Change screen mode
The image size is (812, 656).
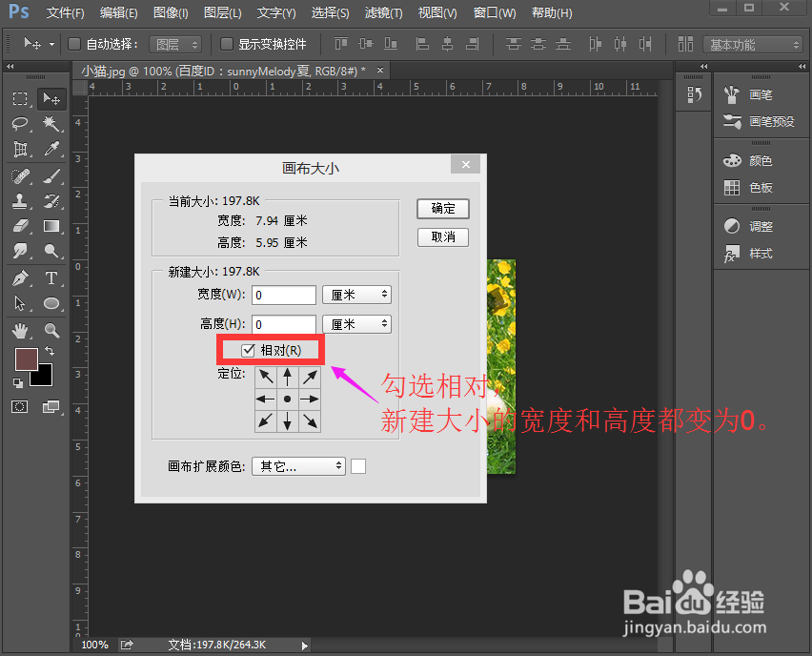pyautogui.click(x=51, y=407)
